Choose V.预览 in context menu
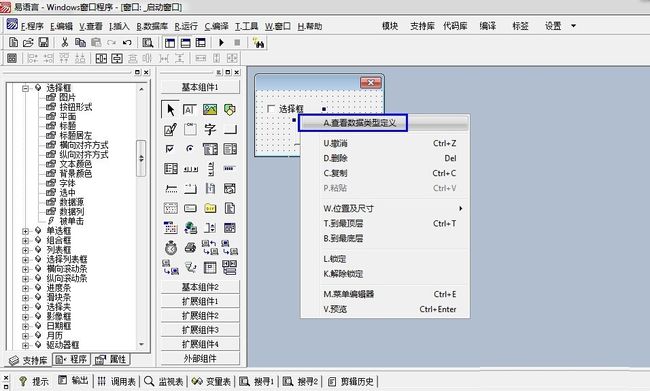 (x=386, y=309)
